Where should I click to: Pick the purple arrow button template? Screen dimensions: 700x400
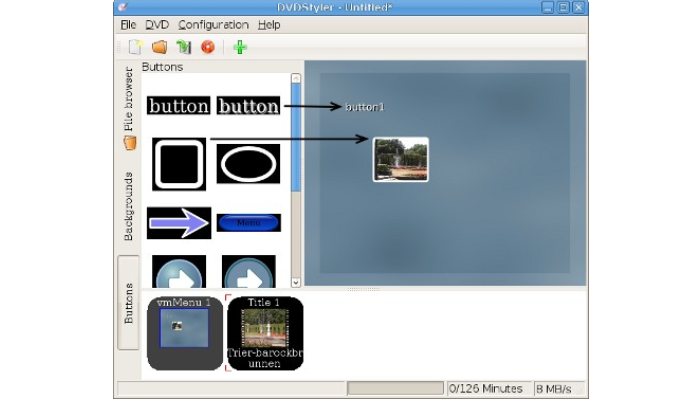click(178, 223)
